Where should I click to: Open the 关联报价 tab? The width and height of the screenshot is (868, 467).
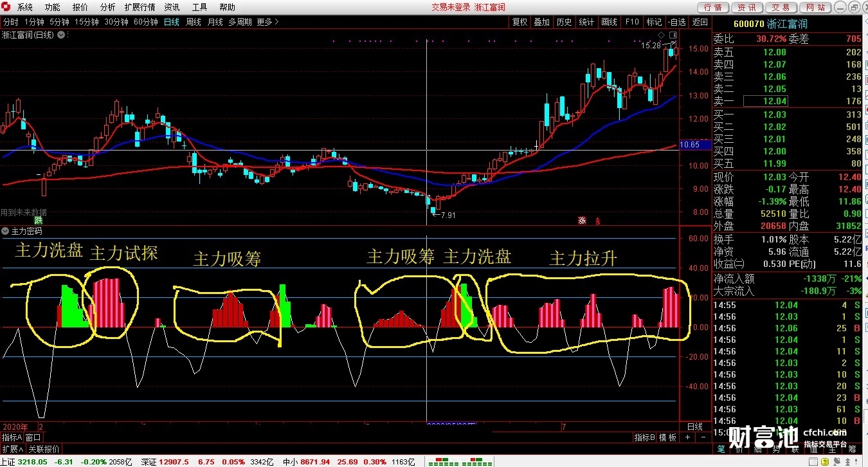click(x=44, y=449)
